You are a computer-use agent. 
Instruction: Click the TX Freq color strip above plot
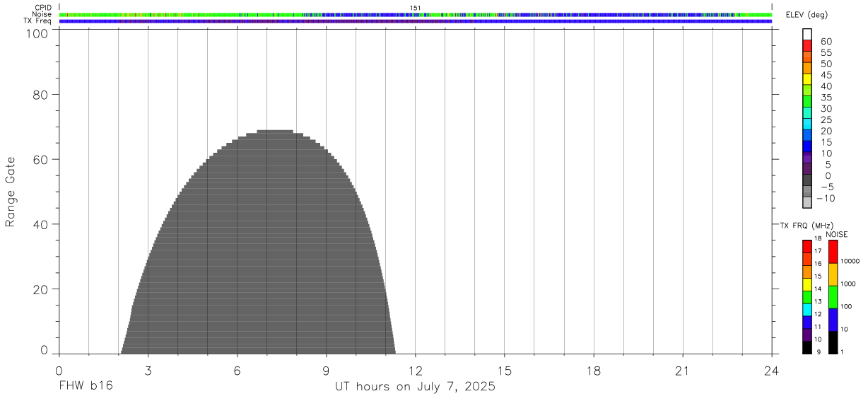[416, 21]
